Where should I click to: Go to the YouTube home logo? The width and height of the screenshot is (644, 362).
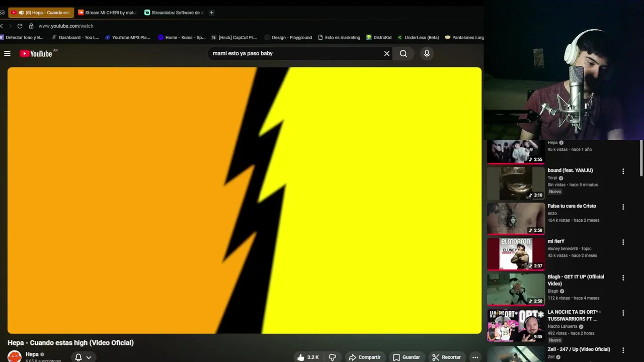[x=36, y=53]
